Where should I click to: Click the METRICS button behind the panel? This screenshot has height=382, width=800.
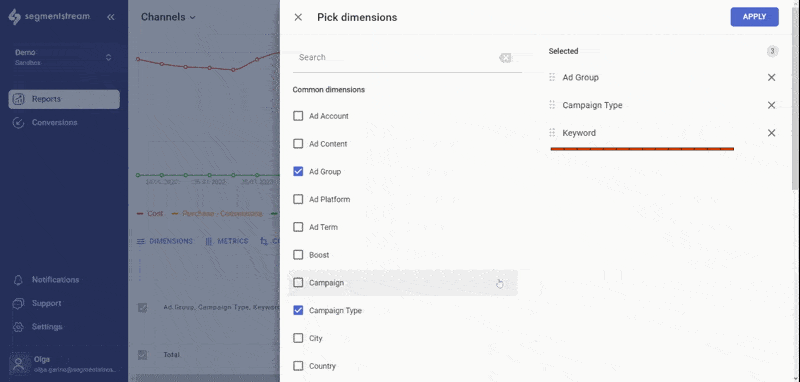point(226,241)
